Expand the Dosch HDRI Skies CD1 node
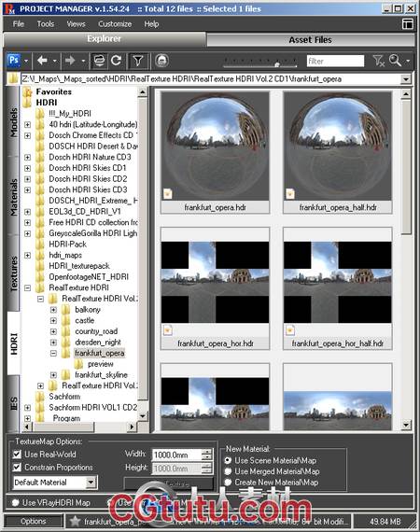Screen dimensions: 420x532 [27, 168]
